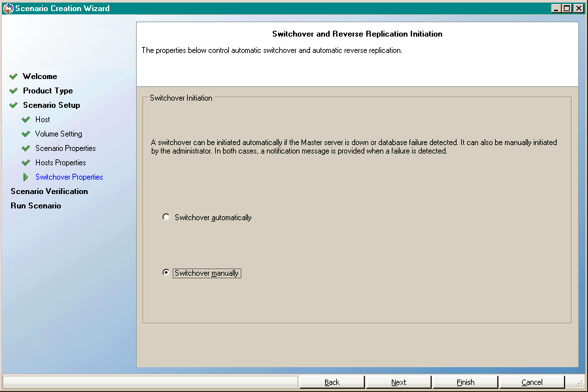Screen dimensions: 588x392
Task: Open the Volume Setting sub-step
Action: tap(58, 134)
